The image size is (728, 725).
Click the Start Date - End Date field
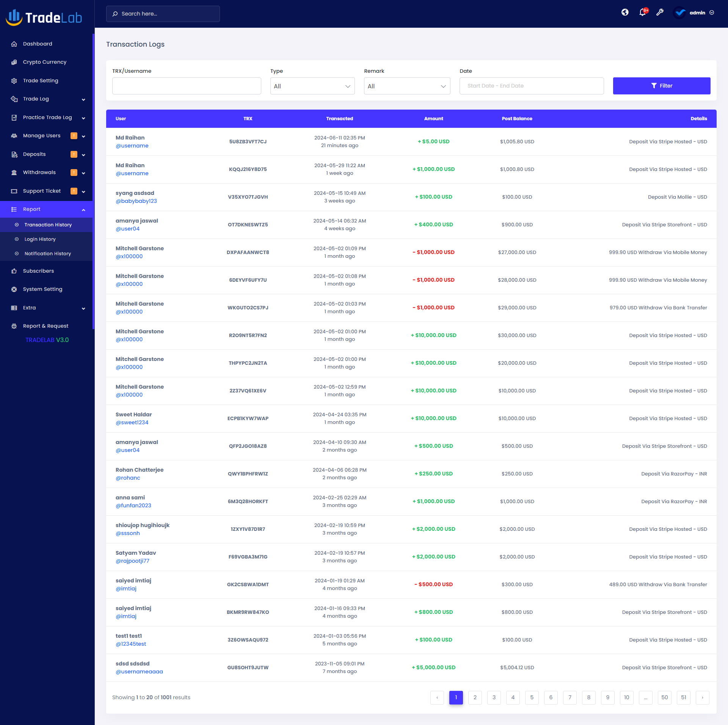531,86
